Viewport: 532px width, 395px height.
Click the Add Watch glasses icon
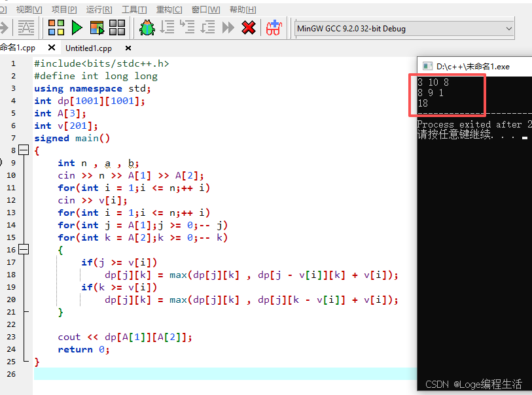[274, 27]
